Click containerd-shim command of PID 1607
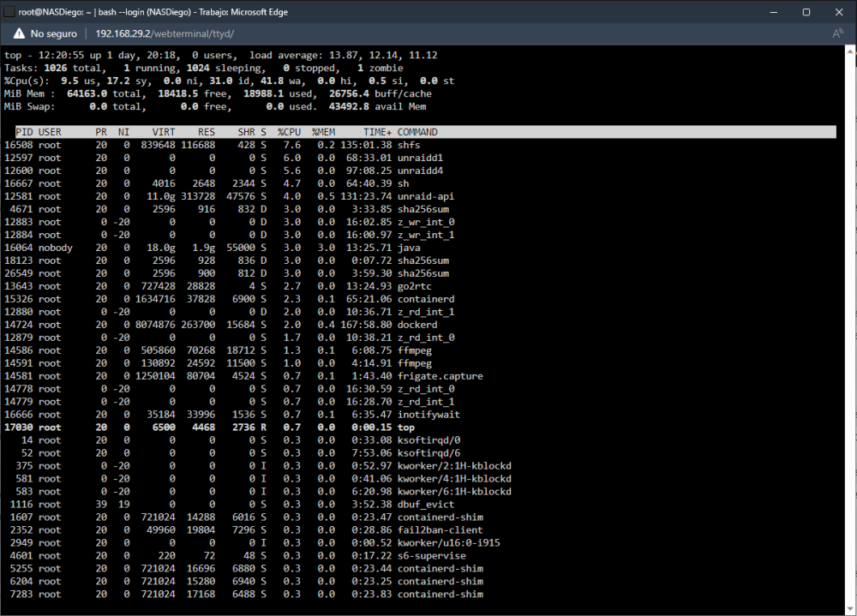857x616 pixels. pos(440,517)
